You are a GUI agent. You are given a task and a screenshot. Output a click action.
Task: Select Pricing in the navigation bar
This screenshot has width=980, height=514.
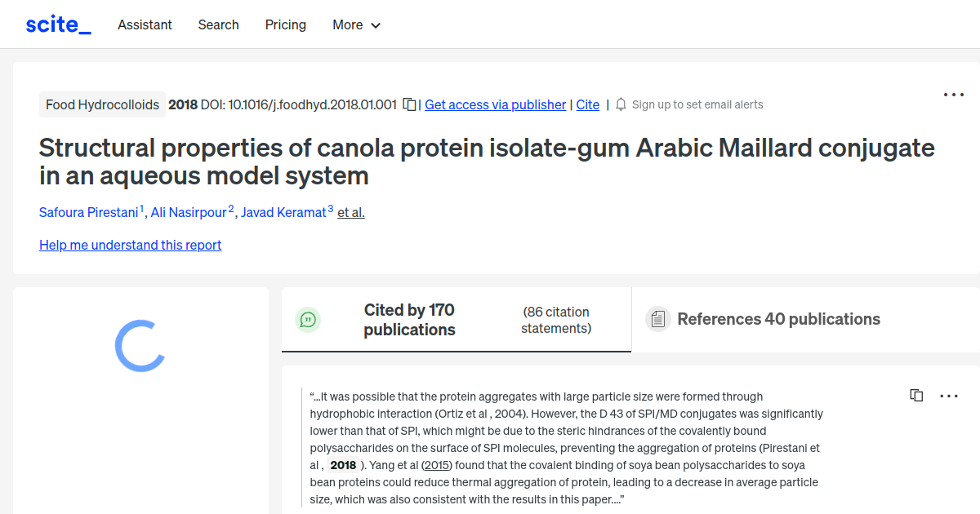(285, 25)
